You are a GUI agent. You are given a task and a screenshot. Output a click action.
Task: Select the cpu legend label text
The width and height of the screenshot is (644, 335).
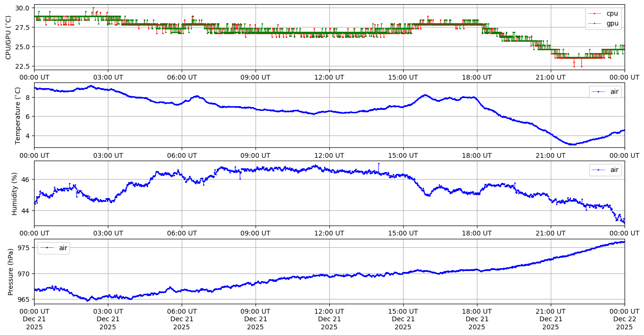612,13
